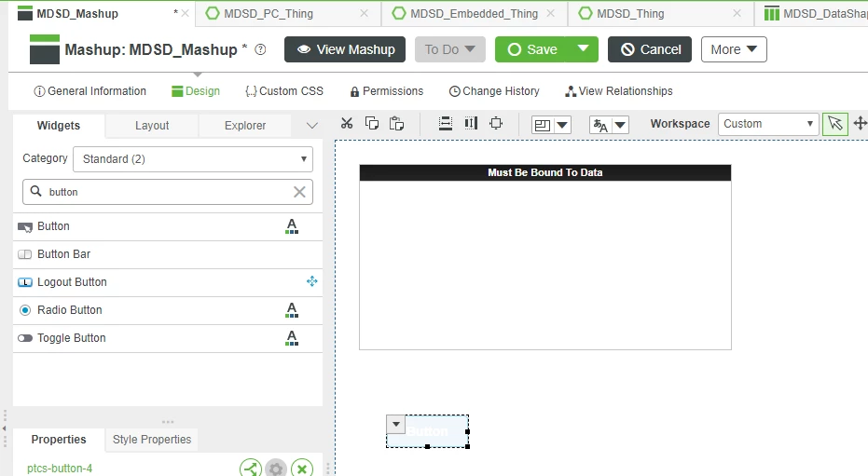Click the search magnifier icon
Image resolution: width=868 pixels, height=476 pixels.
36,191
